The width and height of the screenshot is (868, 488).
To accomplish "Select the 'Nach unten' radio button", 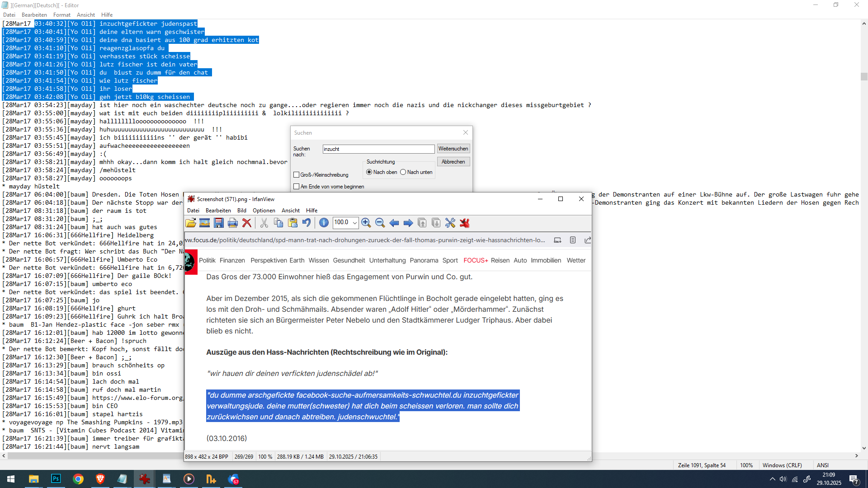I will pyautogui.click(x=403, y=172).
